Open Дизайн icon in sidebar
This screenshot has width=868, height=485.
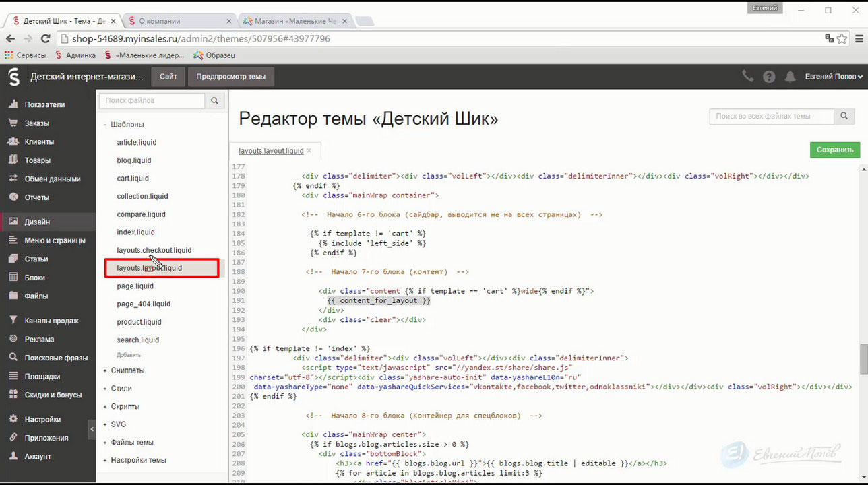pyautogui.click(x=12, y=222)
